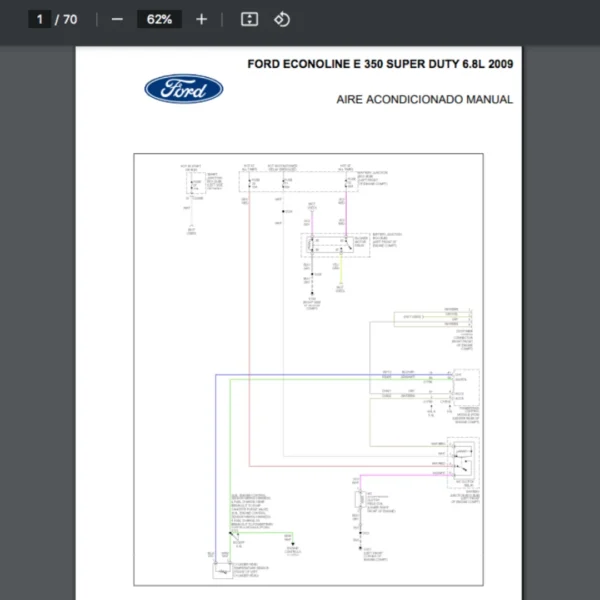
Task: Click the zoom in plus icon
Action: (202, 19)
